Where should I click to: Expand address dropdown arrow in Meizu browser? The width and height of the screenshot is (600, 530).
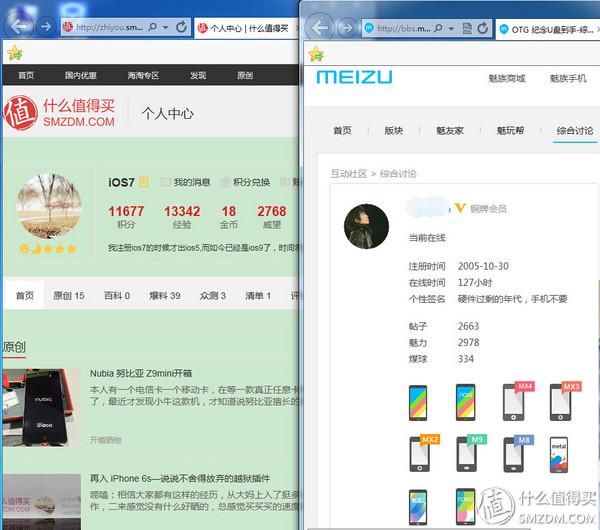(452, 29)
